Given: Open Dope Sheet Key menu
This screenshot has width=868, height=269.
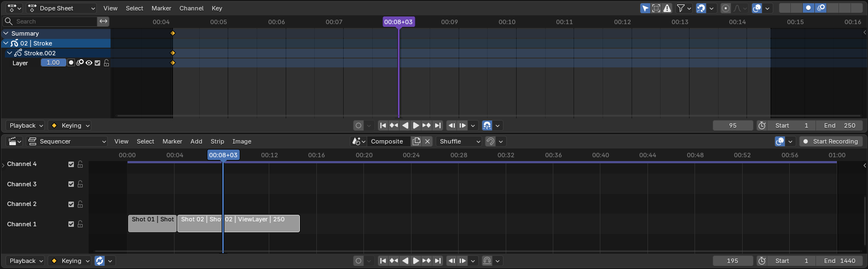Looking at the screenshot, I should pyautogui.click(x=217, y=8).
